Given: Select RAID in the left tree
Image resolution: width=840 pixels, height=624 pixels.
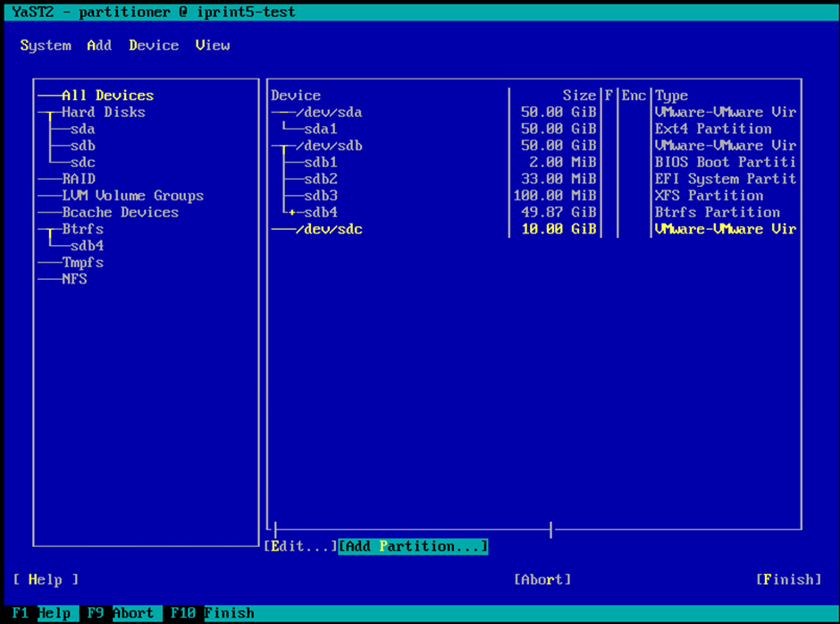Looking at the screenshot, I should coord(79,179).
